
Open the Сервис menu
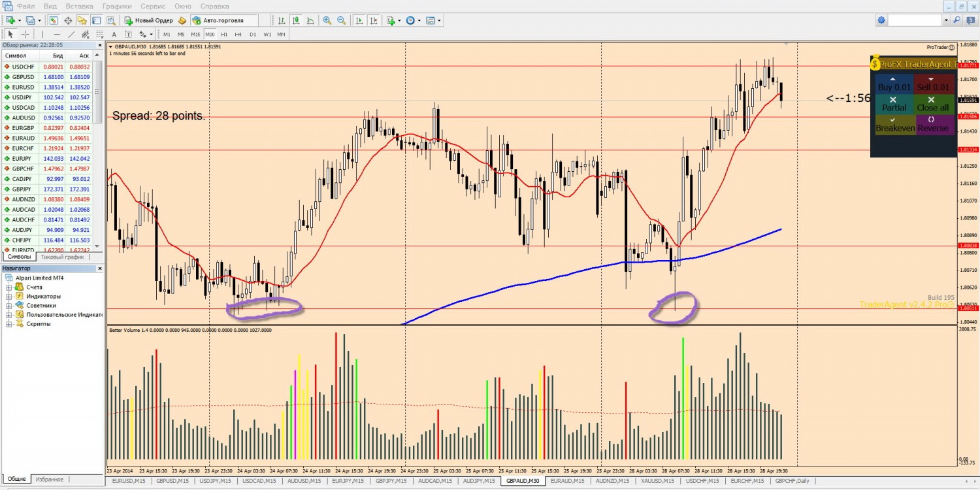[153, 6]
